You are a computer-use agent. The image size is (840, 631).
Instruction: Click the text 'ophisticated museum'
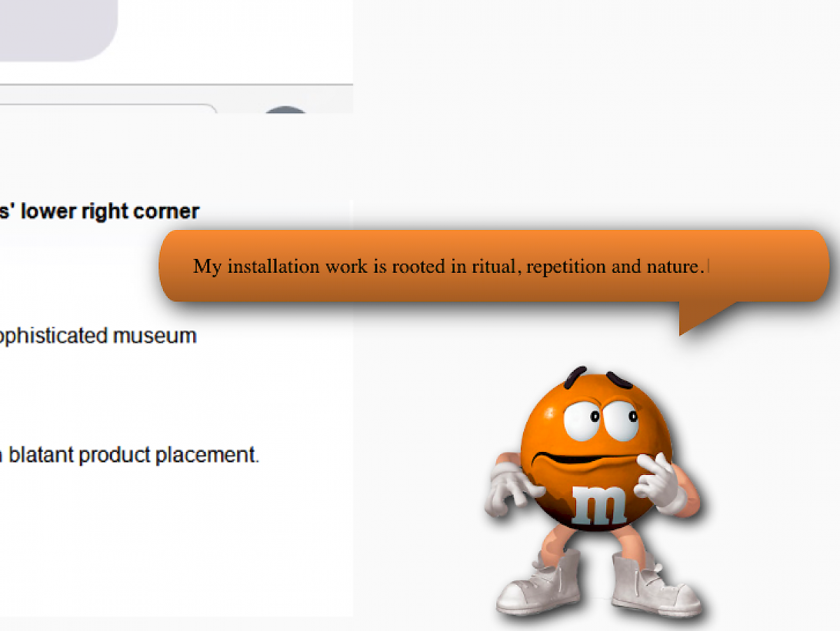click(x=98, y=336)
